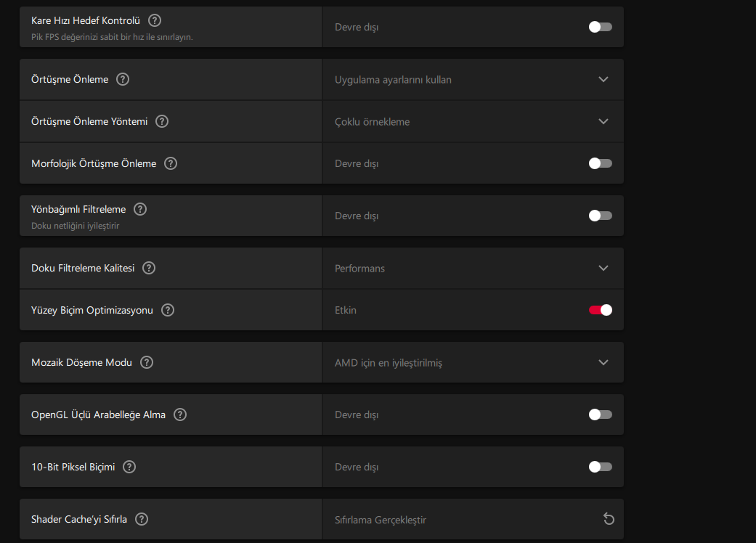
Task: Disable Yüzey Biçim Optimizasyonu switch
Action: [601, 310]
